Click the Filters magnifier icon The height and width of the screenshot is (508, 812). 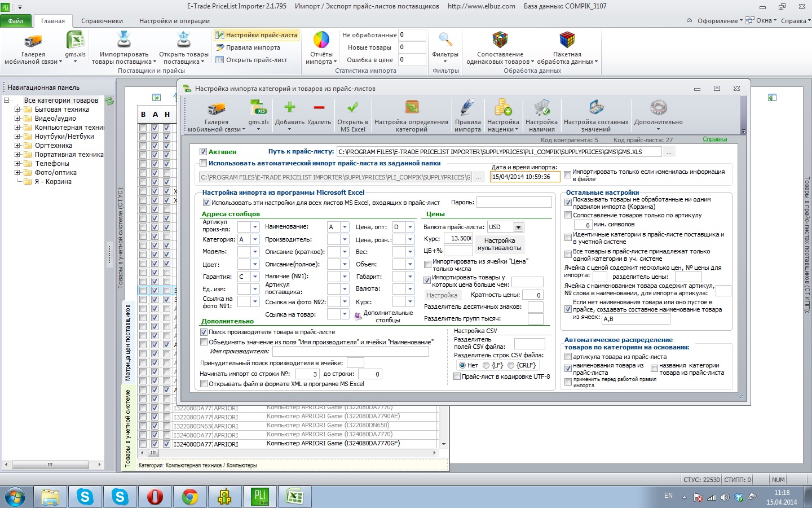pos(445,40)
